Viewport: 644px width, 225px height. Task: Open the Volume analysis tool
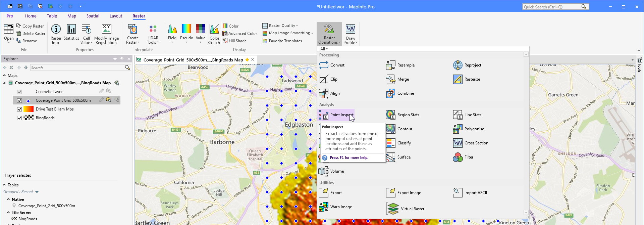coord(331,171)
